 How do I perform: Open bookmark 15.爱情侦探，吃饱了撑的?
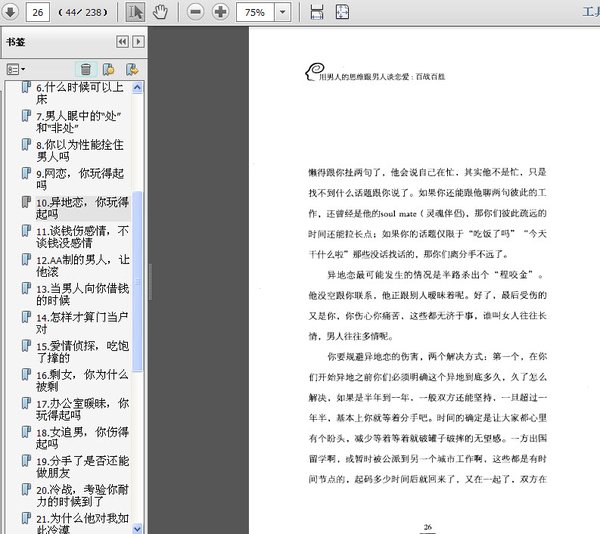[82, 352]
